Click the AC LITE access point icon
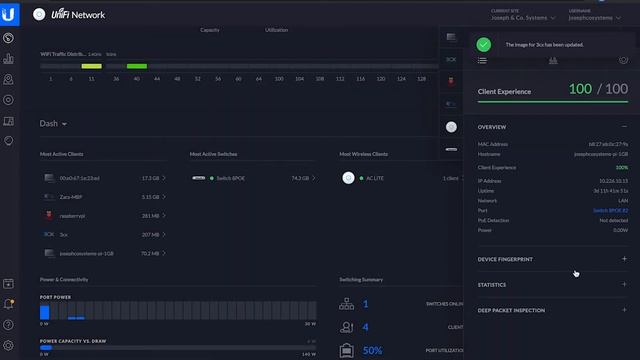 348,178
